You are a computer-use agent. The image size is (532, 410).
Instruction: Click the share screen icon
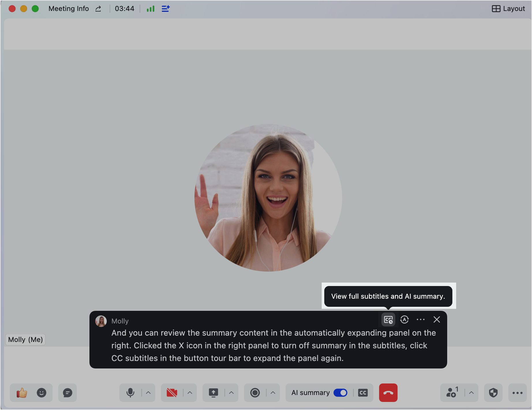213,393
